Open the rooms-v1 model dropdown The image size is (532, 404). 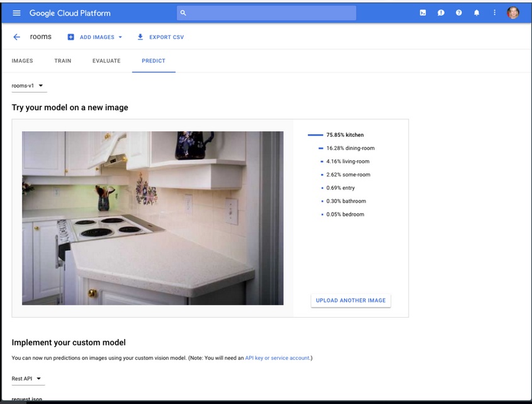click(x=29, y=86)
